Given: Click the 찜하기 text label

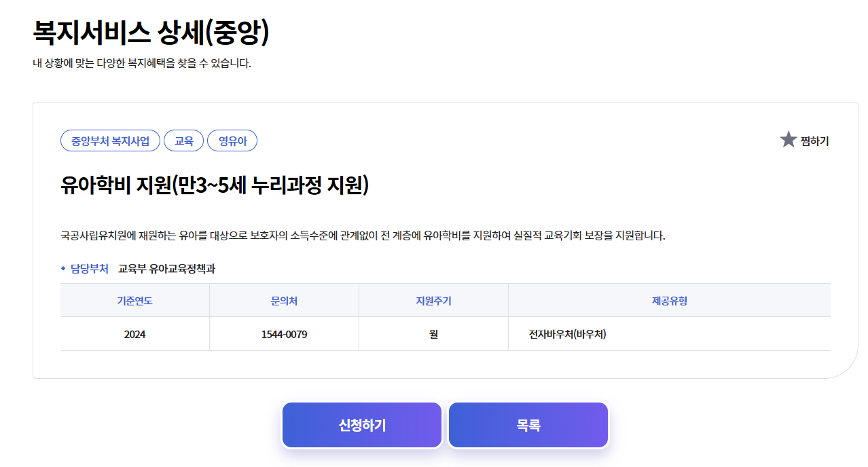Looking at the screenshot, I should [x=814, y=141].
